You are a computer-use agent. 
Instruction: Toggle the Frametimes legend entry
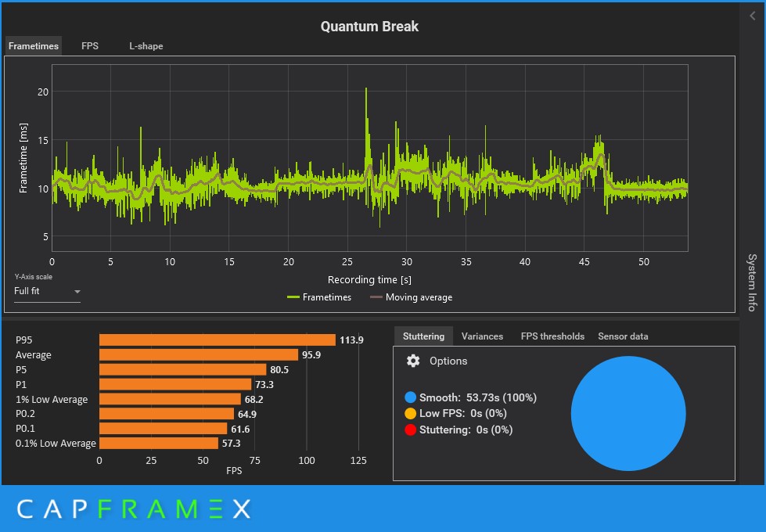click(x=319, y=297)
